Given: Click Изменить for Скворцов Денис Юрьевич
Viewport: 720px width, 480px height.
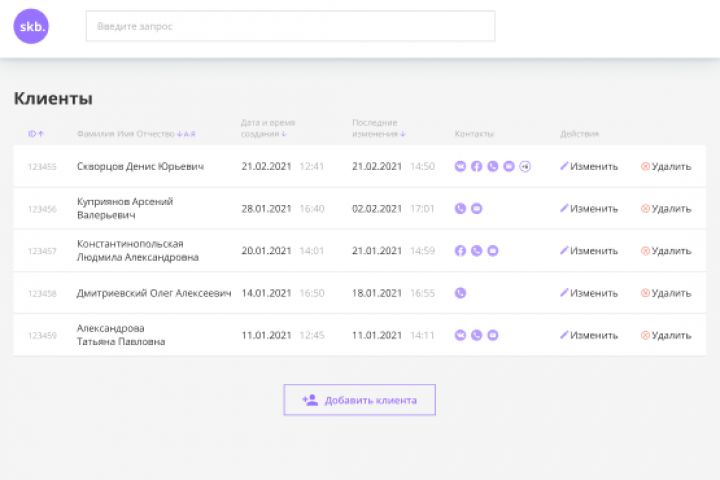Looking at the screenshot, I should point(589,167).
